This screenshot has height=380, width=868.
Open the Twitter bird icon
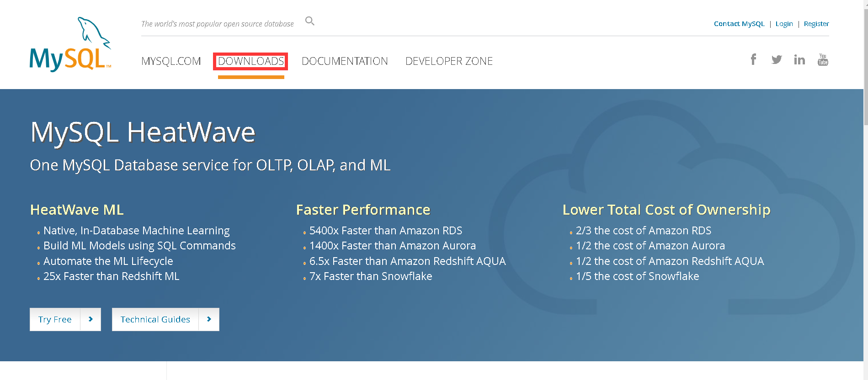pos(776,60)
